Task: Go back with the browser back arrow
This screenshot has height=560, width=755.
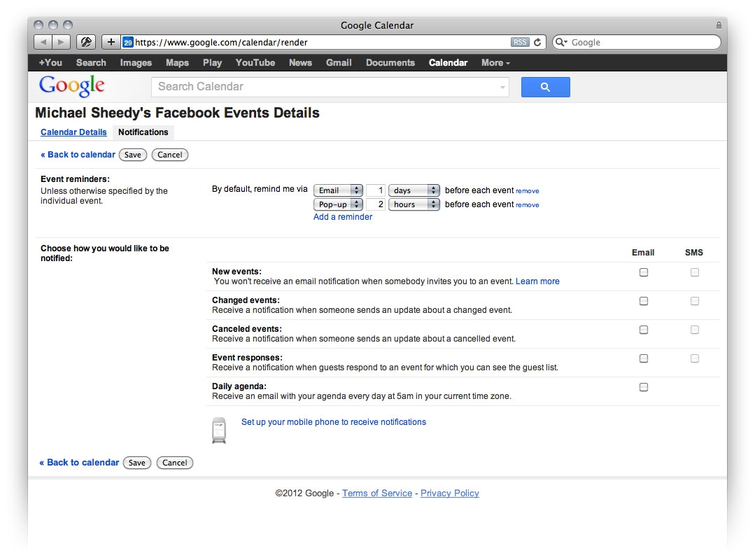Action: 43,43
